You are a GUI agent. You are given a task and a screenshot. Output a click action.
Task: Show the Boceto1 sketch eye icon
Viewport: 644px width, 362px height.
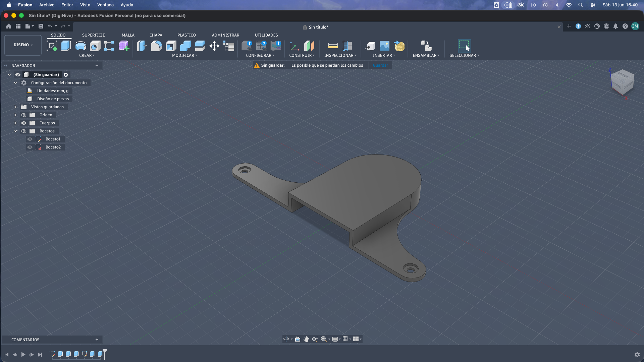(x=30, y=139)
